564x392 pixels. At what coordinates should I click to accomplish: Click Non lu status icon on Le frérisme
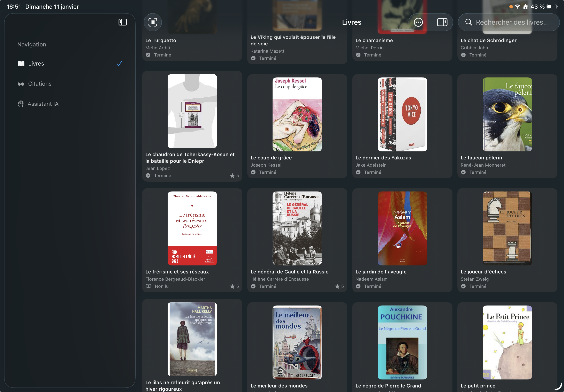148,286
